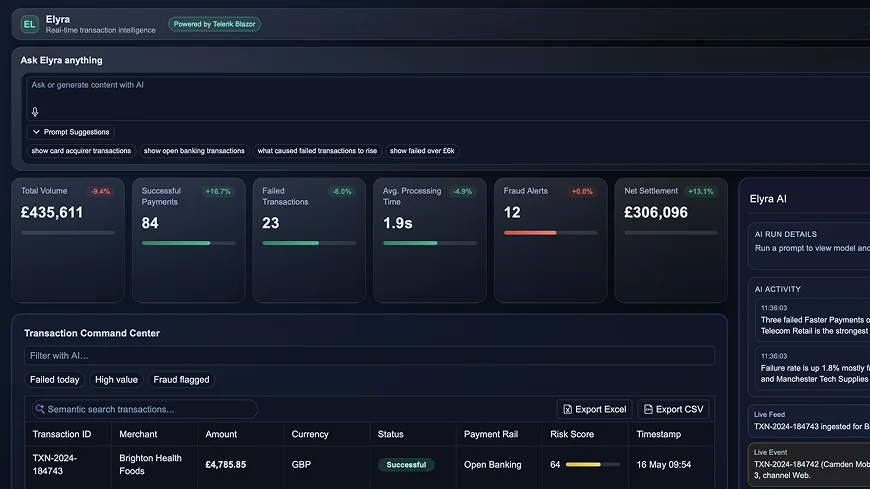870x489 pixels.
Task: Select 'show failed over £6k' suggestion
Action: tap(422, 151)
